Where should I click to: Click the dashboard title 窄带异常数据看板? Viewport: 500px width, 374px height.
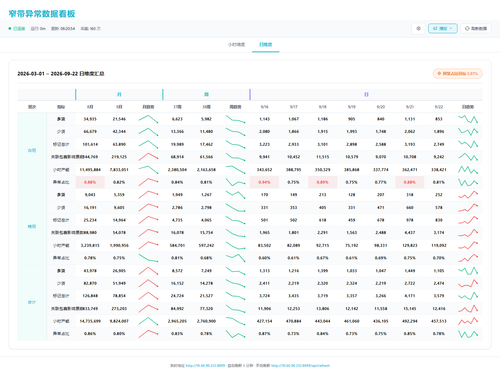42,14
